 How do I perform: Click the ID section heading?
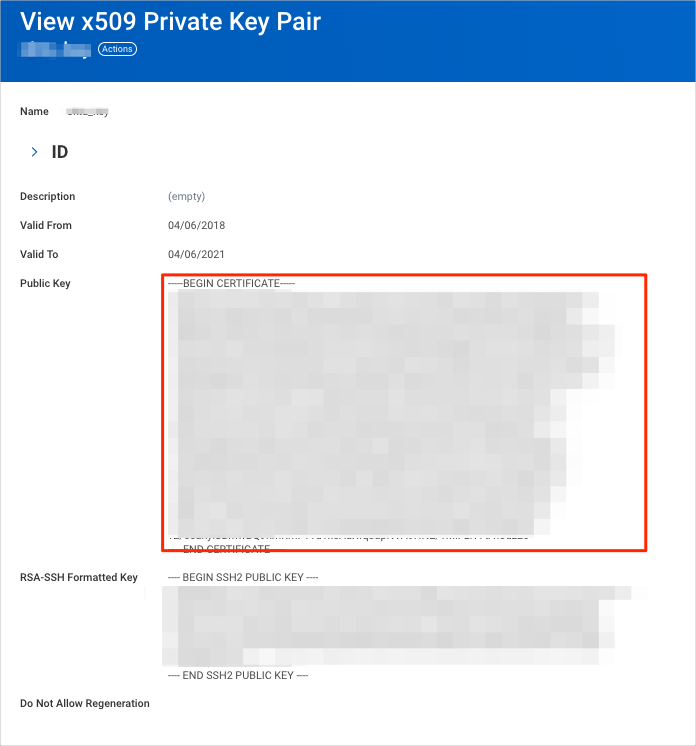(x=60, y=152)
